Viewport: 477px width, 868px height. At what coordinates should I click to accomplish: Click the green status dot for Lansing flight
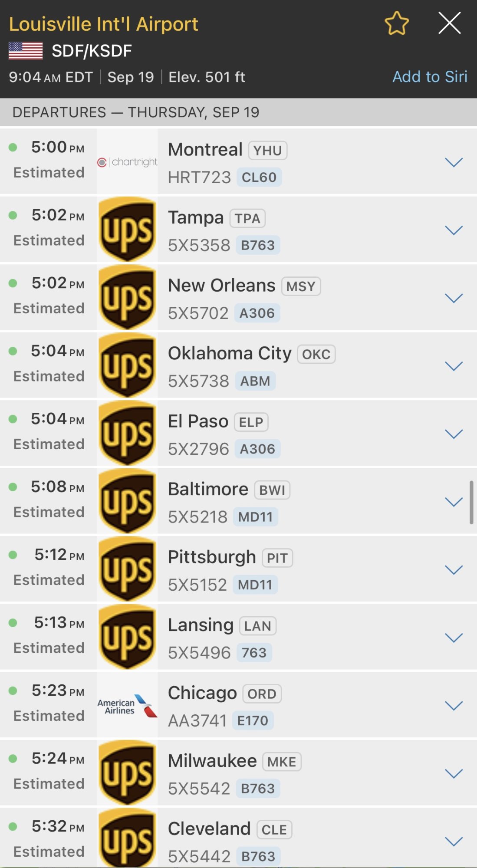click(x=13, y=623)
